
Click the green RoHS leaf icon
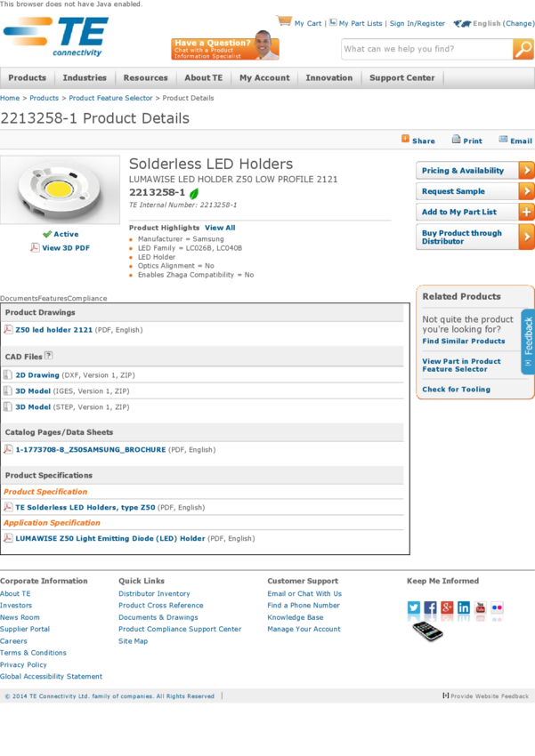(x=194, y=193)
